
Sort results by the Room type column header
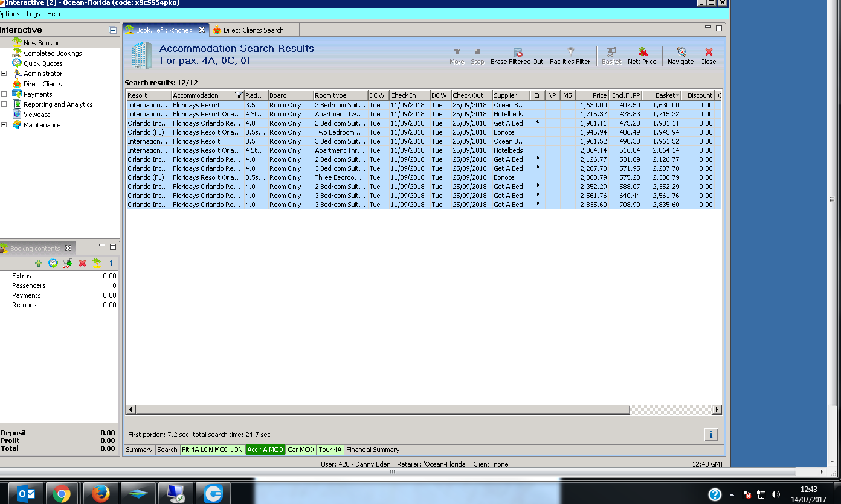tap(341, 95)
